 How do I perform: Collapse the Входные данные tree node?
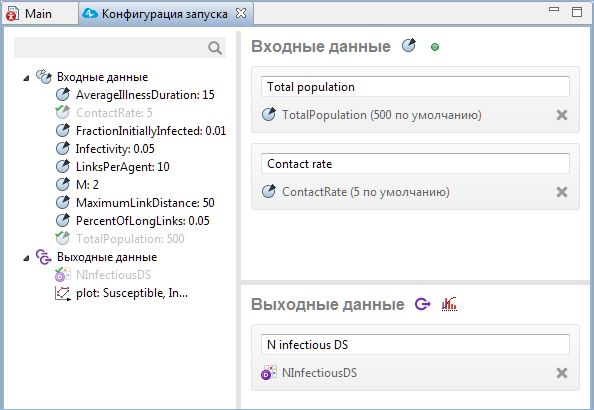[x=26, y=78]
